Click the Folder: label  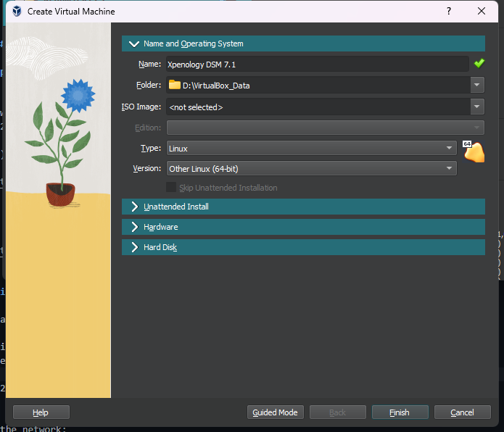click(x=149, y=85)
